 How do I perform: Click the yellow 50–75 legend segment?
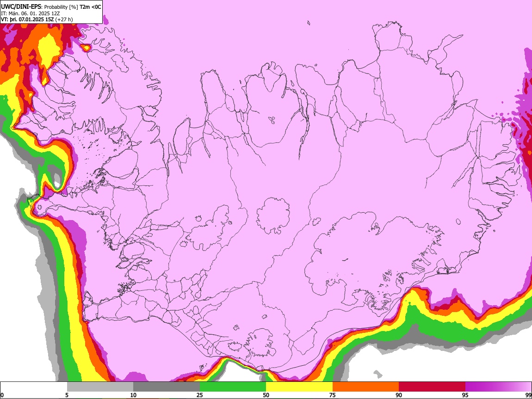click(x=299, y=387)
